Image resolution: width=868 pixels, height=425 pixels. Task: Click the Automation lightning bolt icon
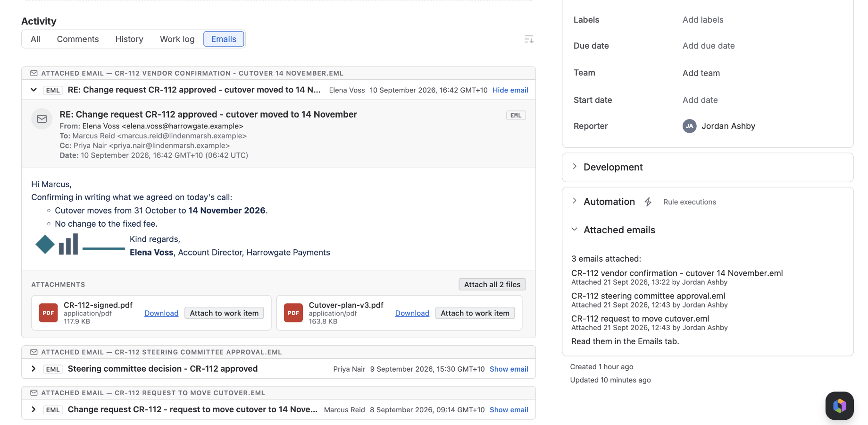pos(648,202)
